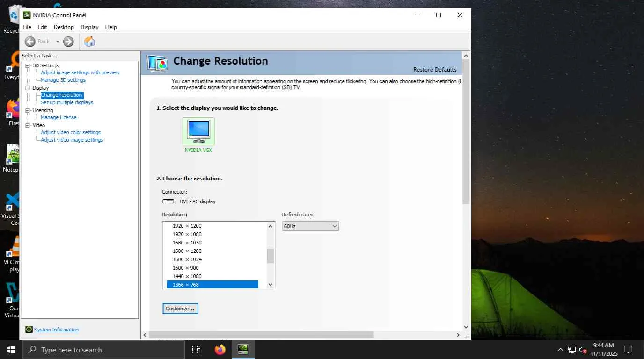Select Change resolution in the task tree
This screenshot has height=359, width=644.
(x=61, y=95)
